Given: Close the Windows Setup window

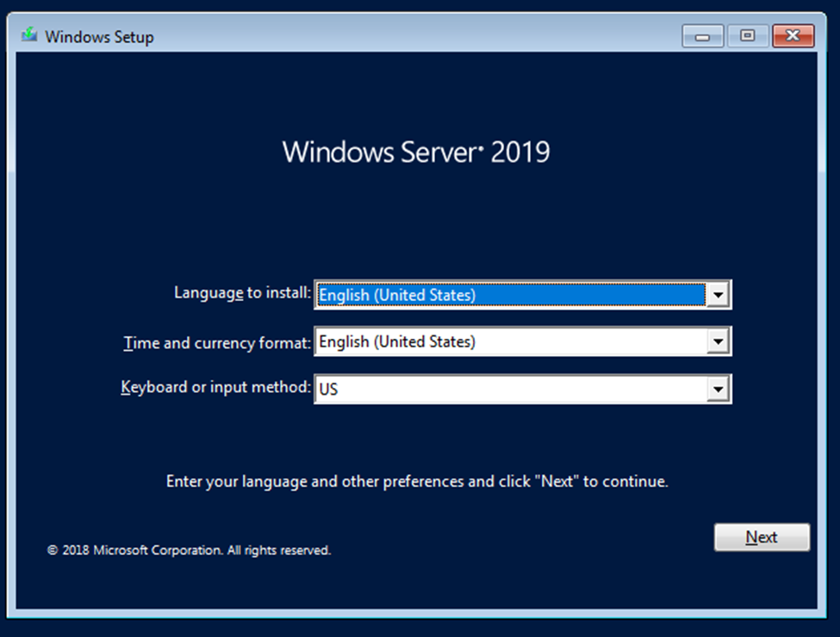Looking at the screenshot, I should 793,36.
